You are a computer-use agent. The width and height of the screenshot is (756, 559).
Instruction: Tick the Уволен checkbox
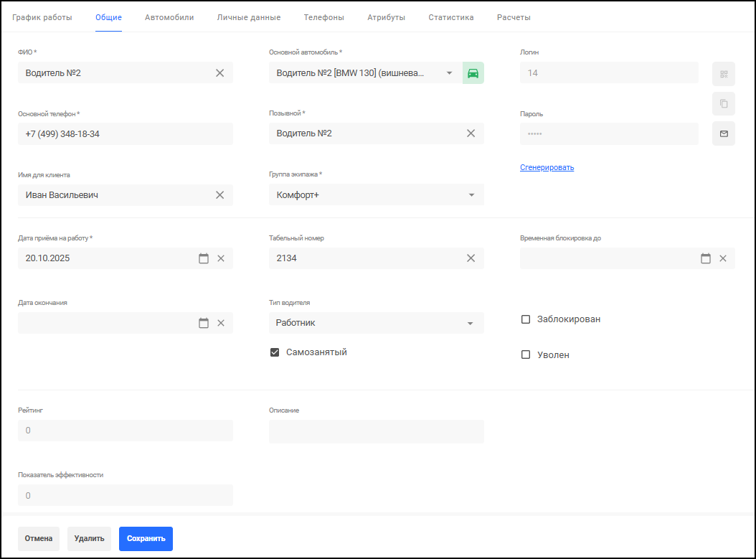point(526,354)
